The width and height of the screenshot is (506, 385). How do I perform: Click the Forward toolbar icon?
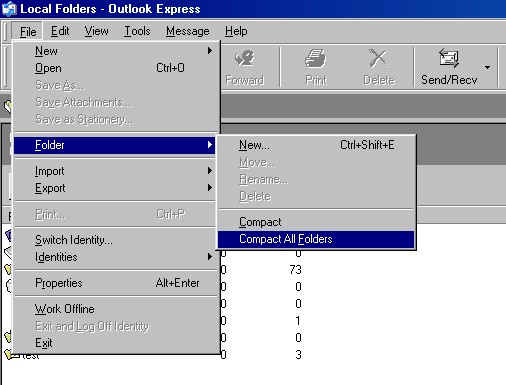245,58
